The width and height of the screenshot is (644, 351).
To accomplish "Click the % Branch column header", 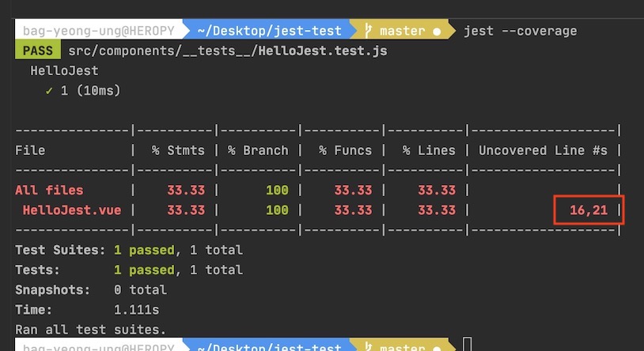I will tap(258, 150).
